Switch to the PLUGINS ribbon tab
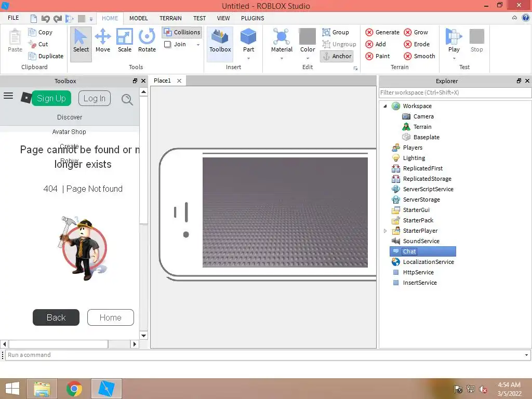Screen dimensions: 532x399 pos(252,18)
